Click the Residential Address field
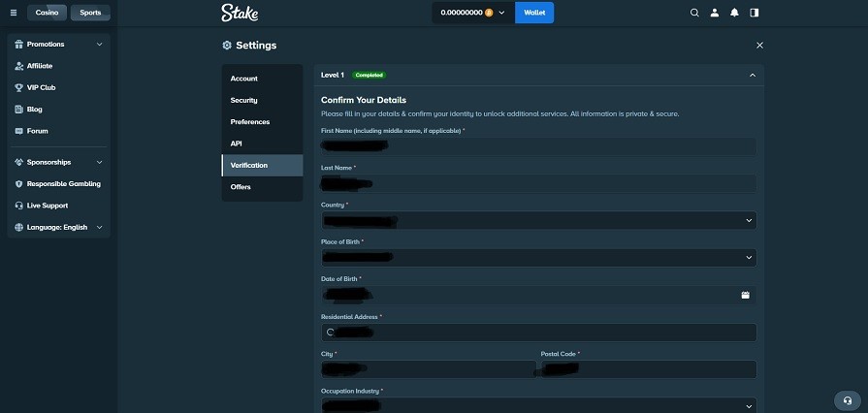Viewport: 868px width, 413px height. [x=538, y=333]
